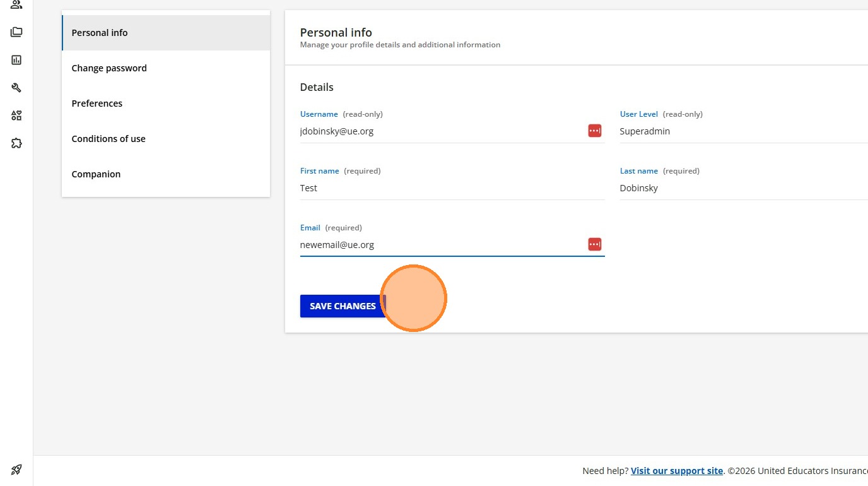
Task: Open the wrench tools sidebar icon
Action: tap(16, 88)
